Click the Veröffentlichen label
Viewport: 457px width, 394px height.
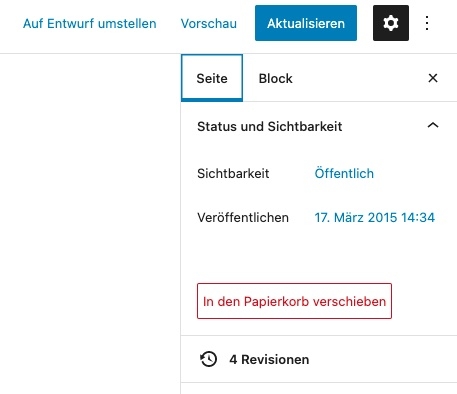[243, 217]
